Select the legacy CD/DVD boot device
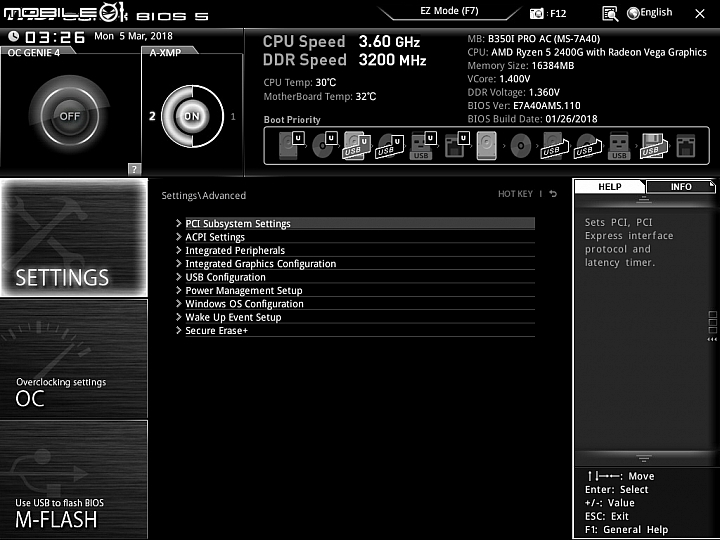 click(520, 146)
